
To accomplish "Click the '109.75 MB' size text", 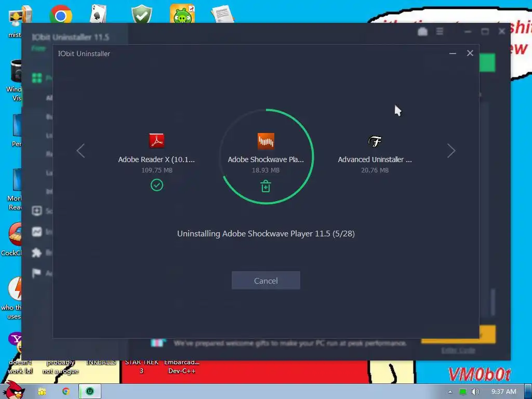I will coord(157,170).
